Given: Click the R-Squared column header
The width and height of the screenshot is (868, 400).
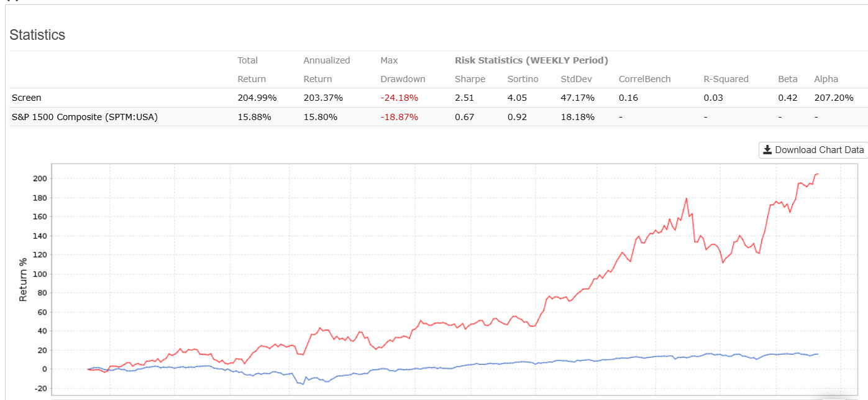Looking at the screenshot, I should click(x=726, y=79).
